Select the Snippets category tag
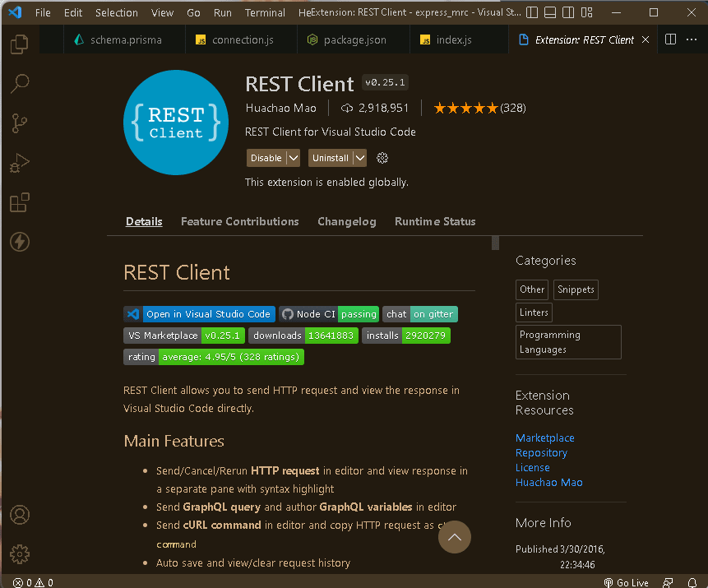 coord(576,289)
